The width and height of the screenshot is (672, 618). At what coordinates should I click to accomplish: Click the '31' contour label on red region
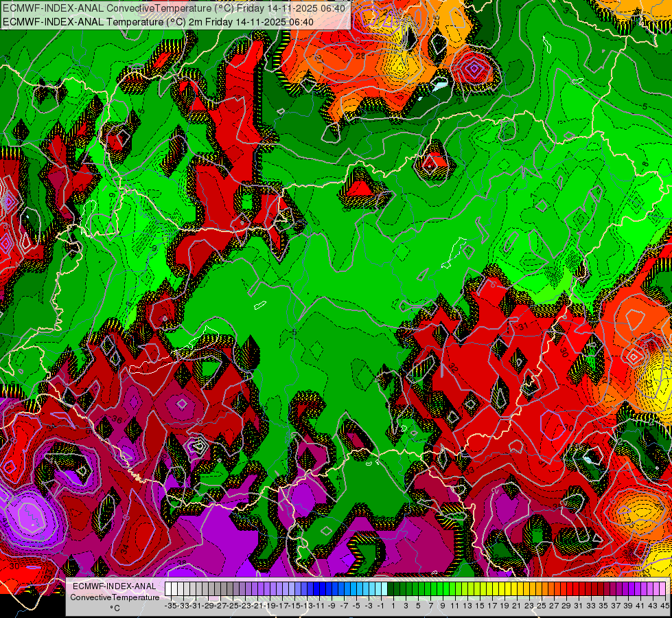click(x=523, y=326)
